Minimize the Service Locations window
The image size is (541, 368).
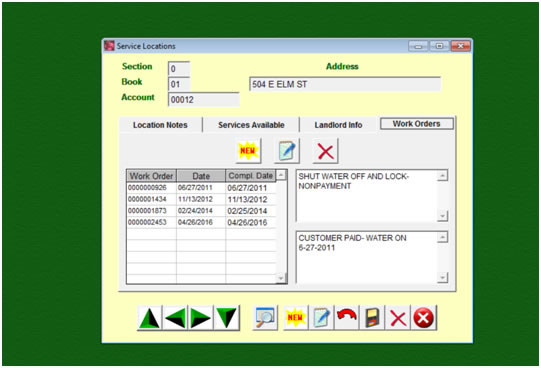click(418, 46)
